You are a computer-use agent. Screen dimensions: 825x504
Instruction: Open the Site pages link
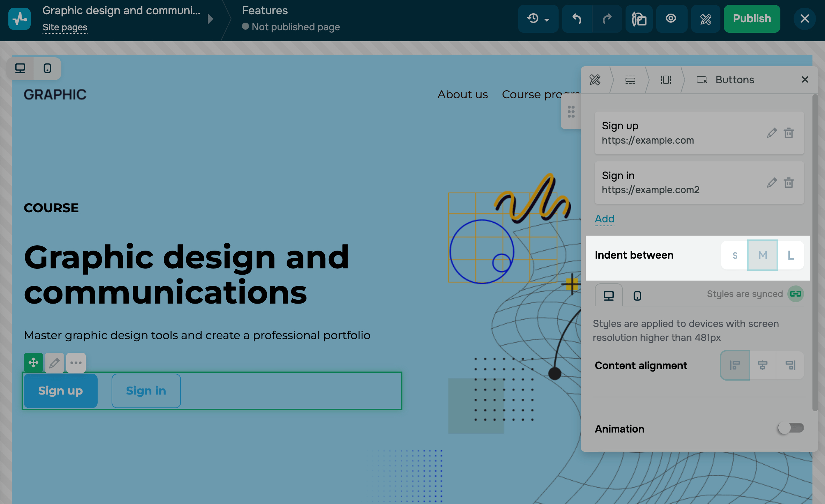click(x=65, y=27)
